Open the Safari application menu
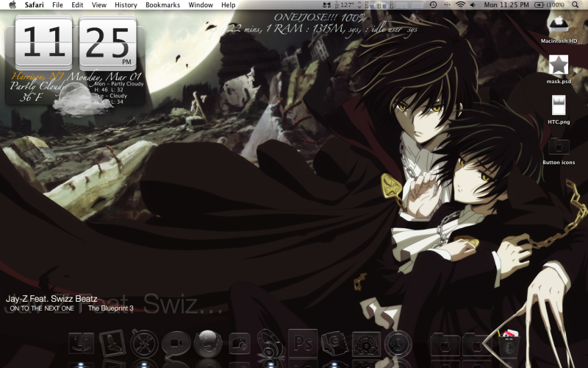 (x=34, y=5)
